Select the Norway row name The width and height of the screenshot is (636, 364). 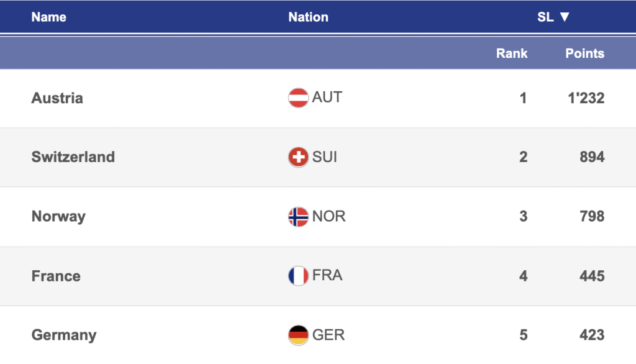pos(58,217)
